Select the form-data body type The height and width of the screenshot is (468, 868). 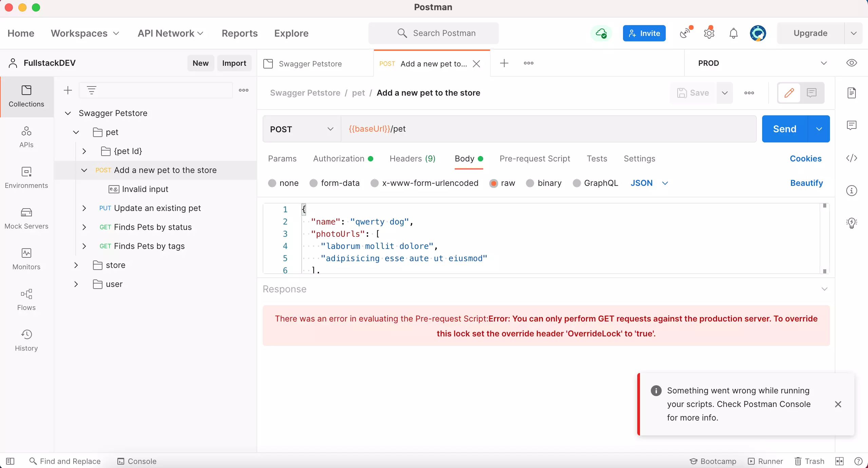pos(314,183)
